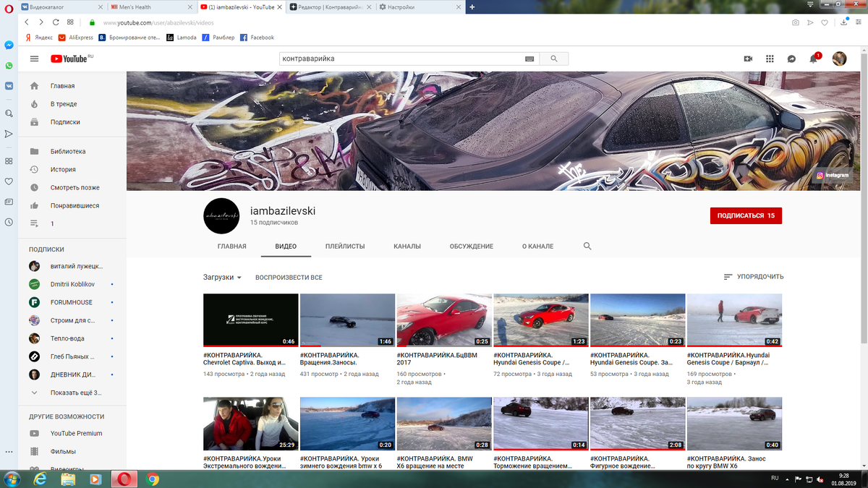The height and width of the screenshot is (488, 868).
Task: Switch to the Плейлисты tab
Action: (x=345, y=247)
